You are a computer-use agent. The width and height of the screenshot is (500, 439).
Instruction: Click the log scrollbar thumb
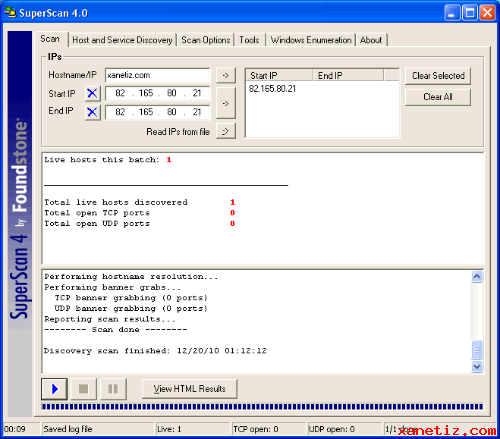pos(477,350)
